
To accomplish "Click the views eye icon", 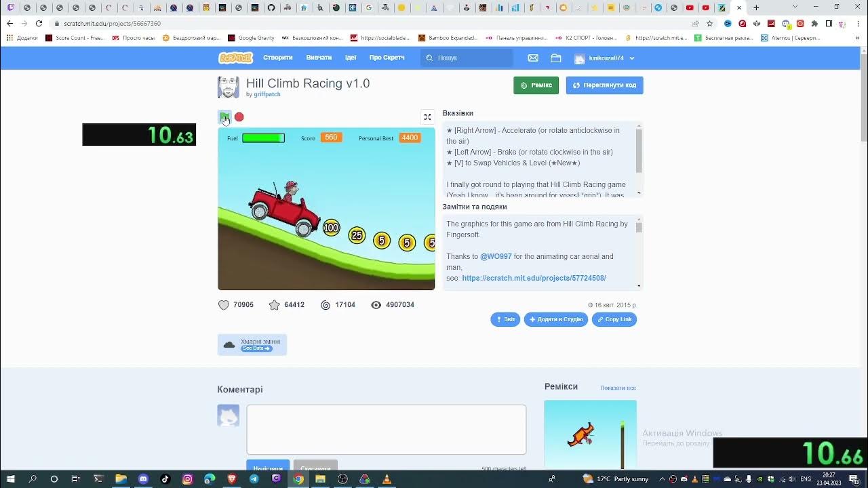I will (x=376, y=305).
